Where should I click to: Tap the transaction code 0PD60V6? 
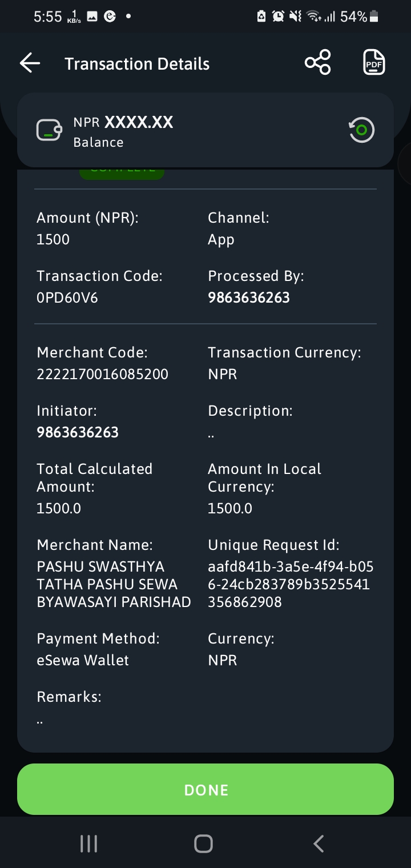(x=67, y=298)
